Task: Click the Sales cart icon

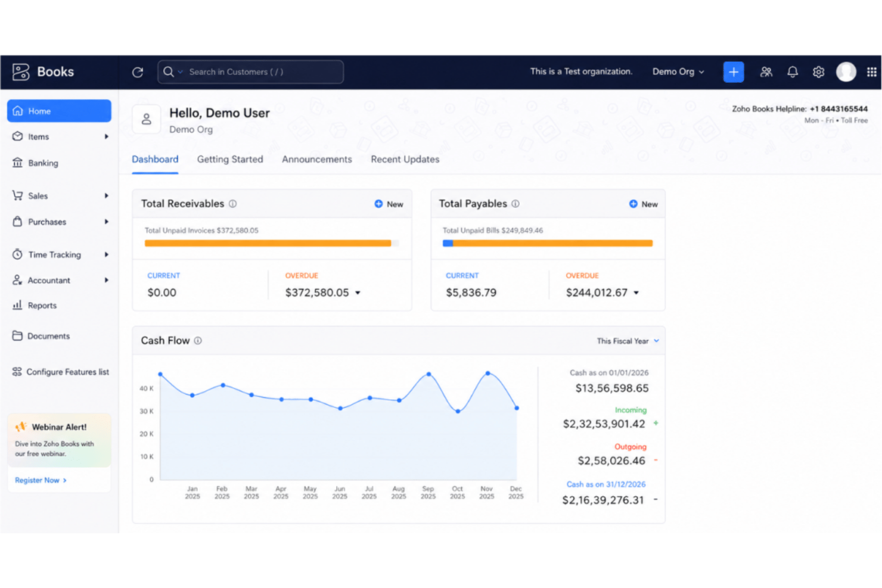Action: point(17,195)
